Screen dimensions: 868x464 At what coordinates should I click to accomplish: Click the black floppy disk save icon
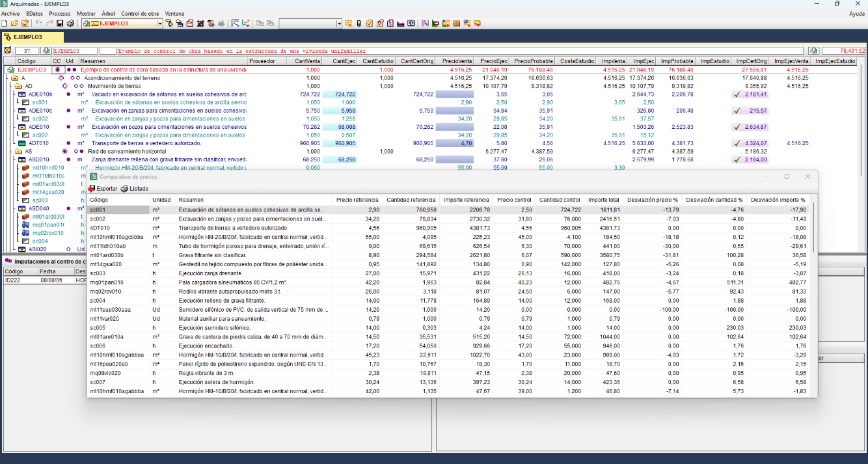point(60,23)
